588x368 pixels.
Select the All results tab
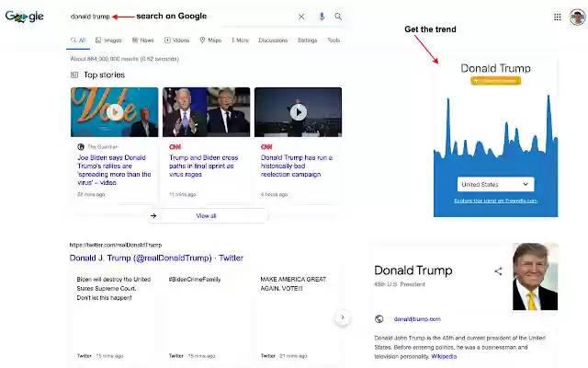coord(78,40)
